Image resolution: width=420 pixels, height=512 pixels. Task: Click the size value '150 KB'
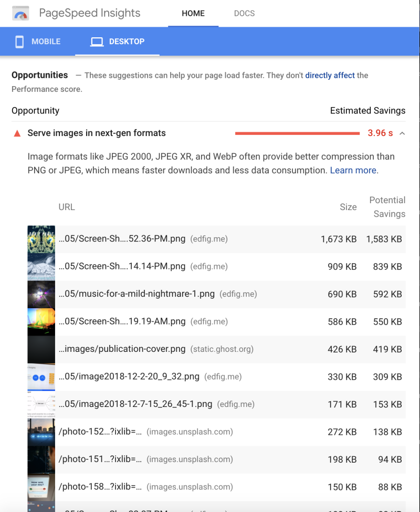click(x=342, y=487)
